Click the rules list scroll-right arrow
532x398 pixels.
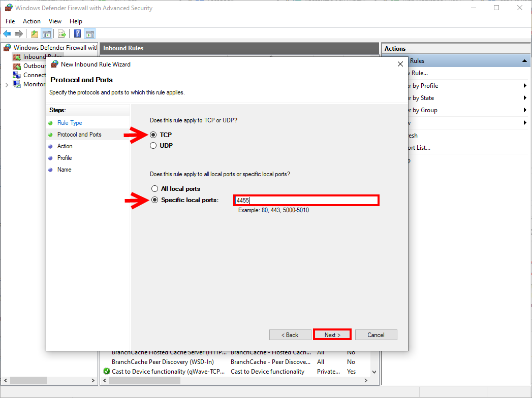365,380
